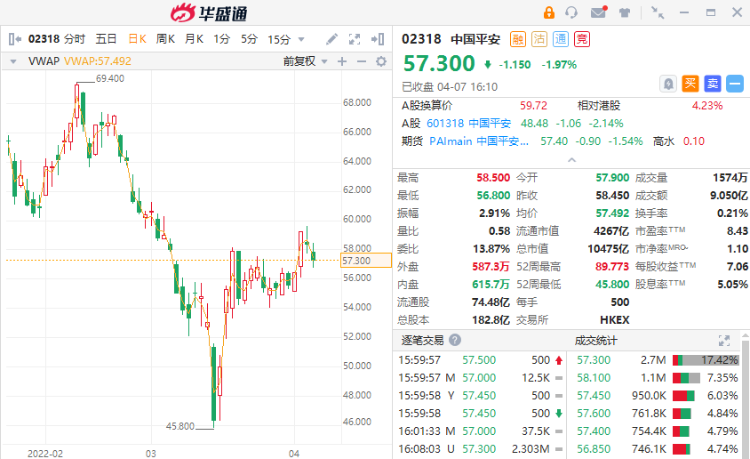Open PAImain 中国平安 futures link

(x=479, y=141)
